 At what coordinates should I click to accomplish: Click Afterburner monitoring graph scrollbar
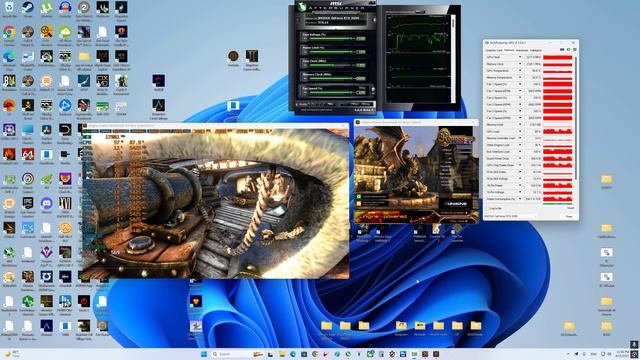[x=453, y=59]
